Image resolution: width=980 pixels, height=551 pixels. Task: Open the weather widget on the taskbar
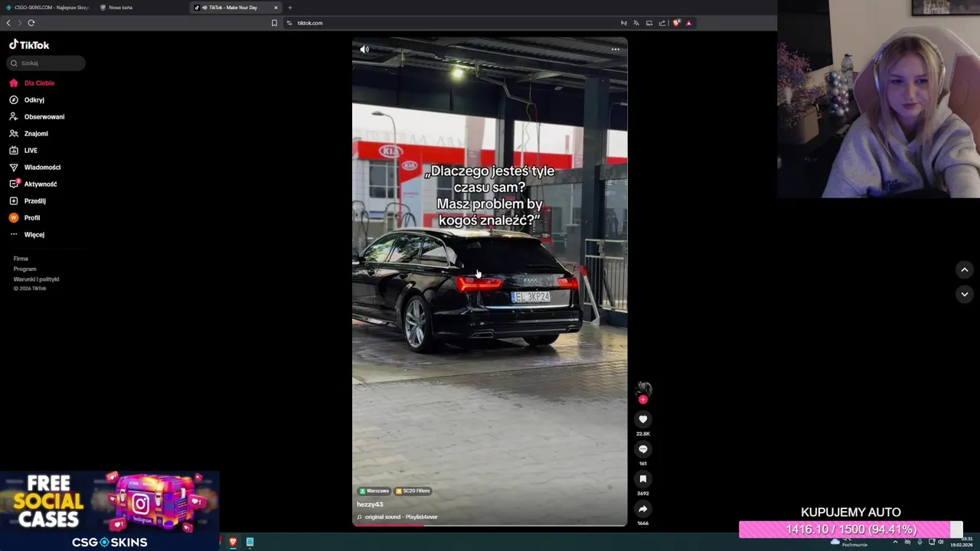coord(848,542)
